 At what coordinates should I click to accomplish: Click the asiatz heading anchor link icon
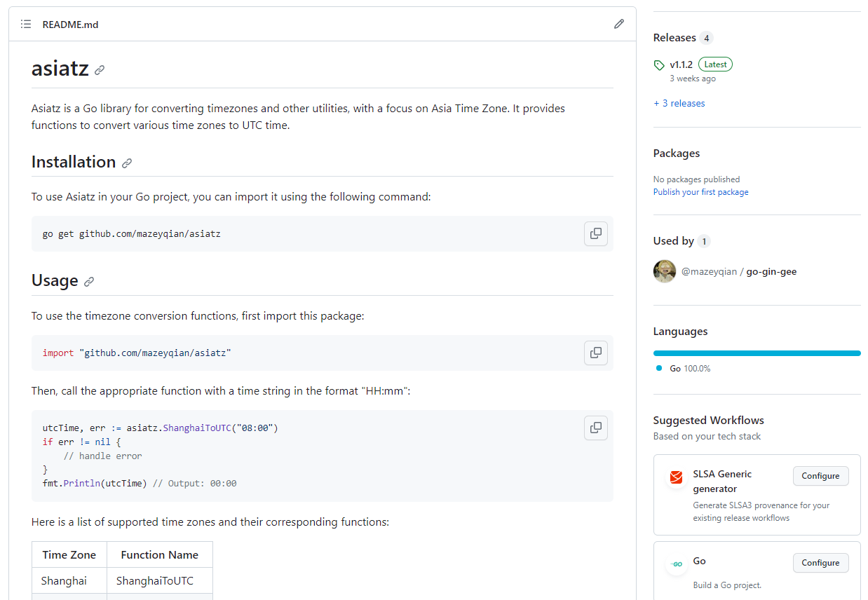(x=100, y=70)
